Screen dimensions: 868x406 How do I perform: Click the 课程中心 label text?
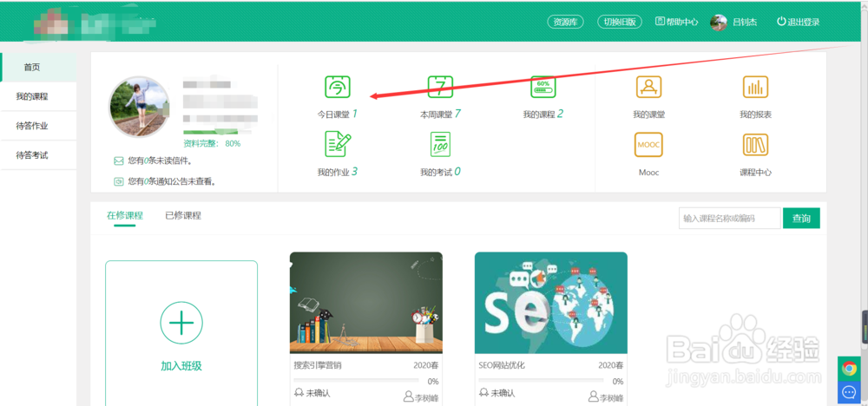tap(756, 172)
